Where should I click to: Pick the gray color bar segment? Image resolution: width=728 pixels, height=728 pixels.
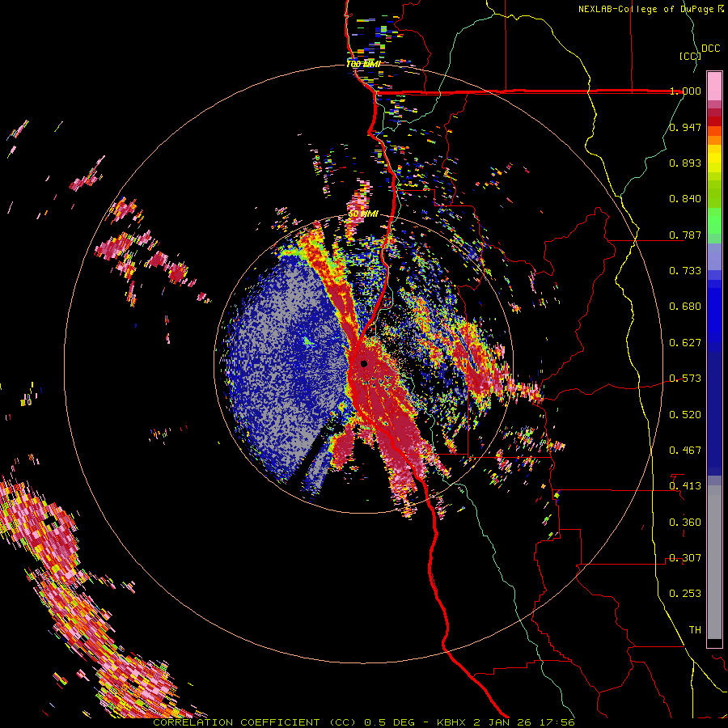point(714,562)
